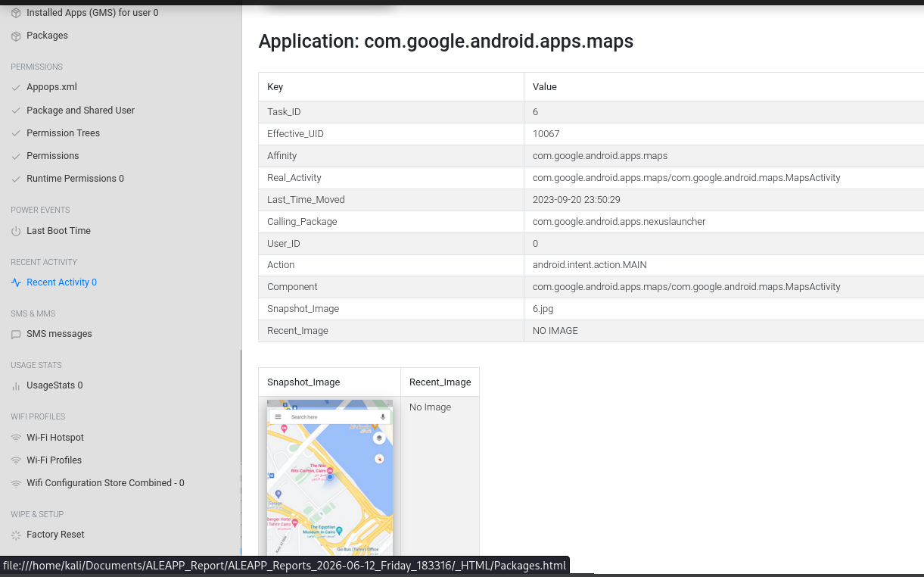
Task: Click the hamburger menu icon in the map snapshot
Action: 278,416
